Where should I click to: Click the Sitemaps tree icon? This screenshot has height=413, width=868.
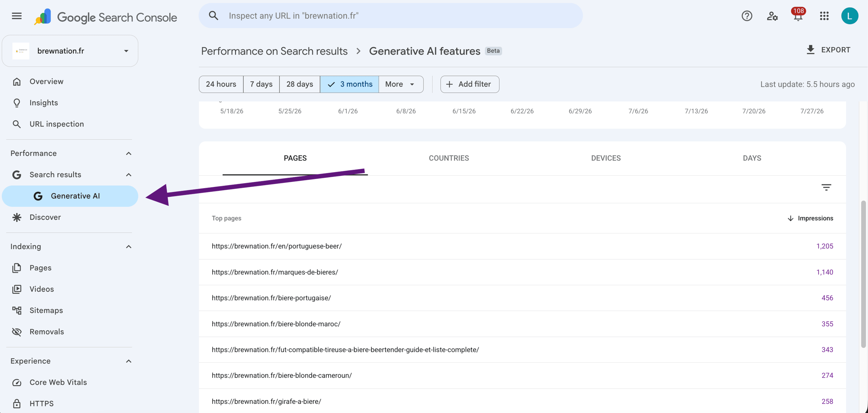(17, 311)
